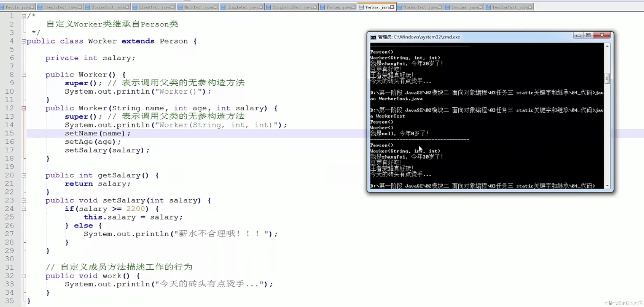Click the save icon on the TeacherTest.java tab
Viewport: 644px width, 307px height.
488,7
